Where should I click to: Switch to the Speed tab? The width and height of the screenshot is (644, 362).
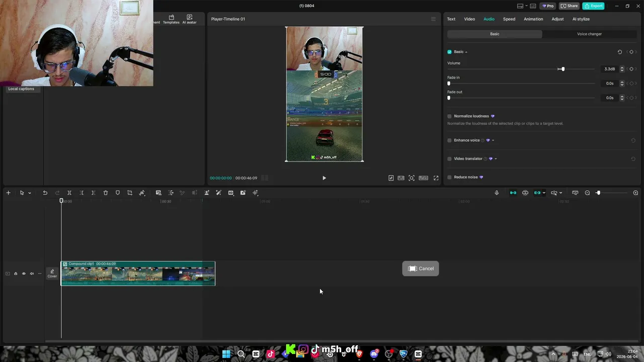tap(509, 19)
